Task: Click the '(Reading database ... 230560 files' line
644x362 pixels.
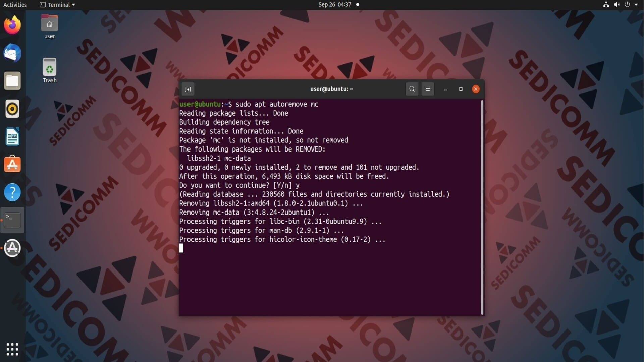Action: [314, 195]
